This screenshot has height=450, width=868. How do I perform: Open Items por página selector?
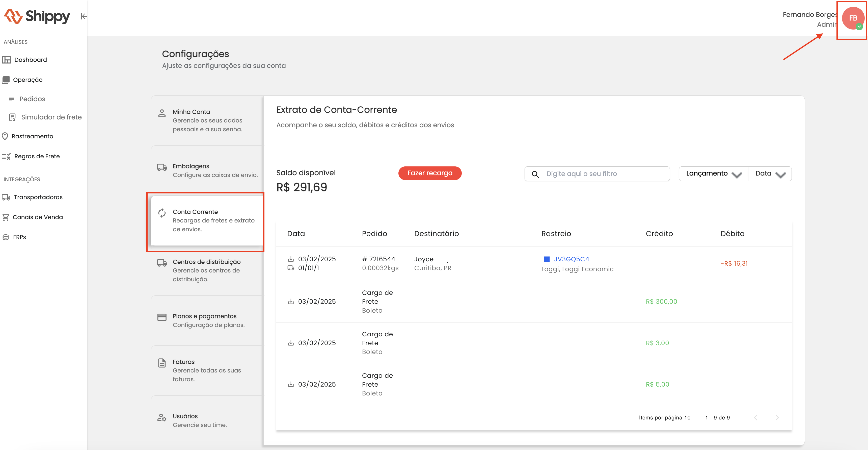pos(687,418)
